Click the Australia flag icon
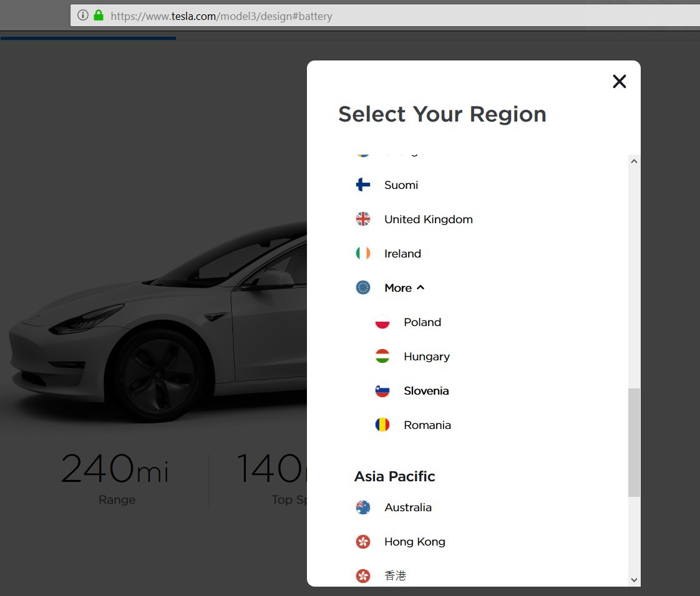This screenshot has height=596, width=700. pyautogui.click(x=363, y=507)
